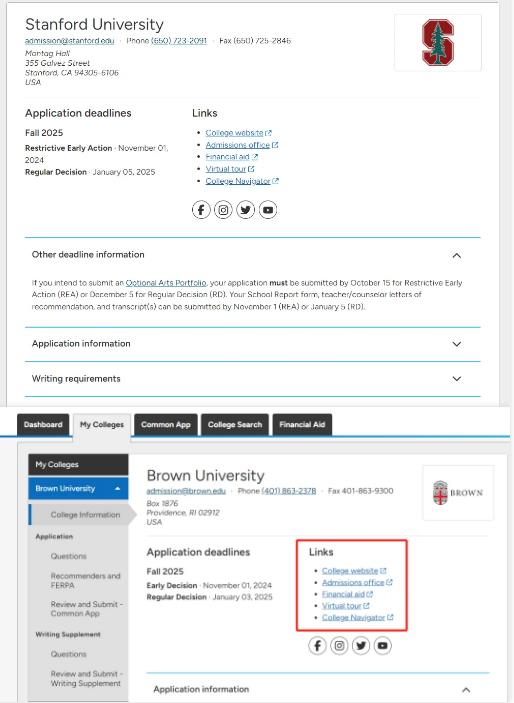Screen dimensions: 514x703
Task: Open Brown's Financial aid link
Action: tap(347, 594)
